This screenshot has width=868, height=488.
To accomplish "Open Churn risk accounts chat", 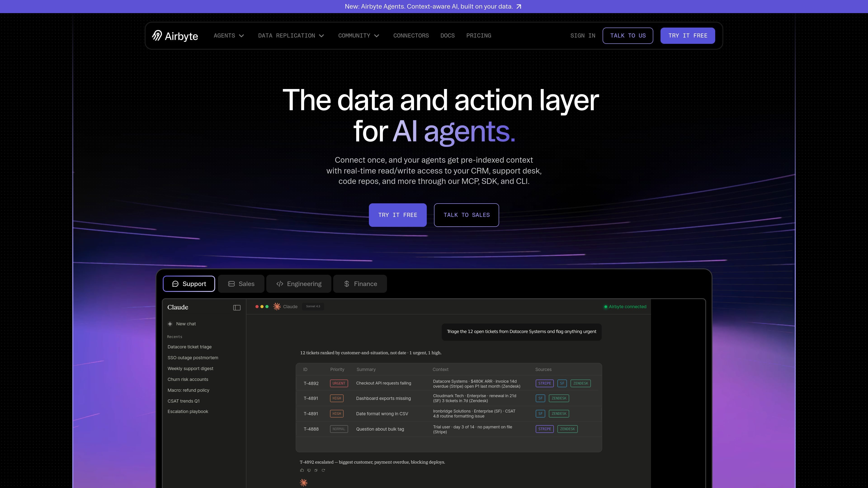I will pos(188,379).
